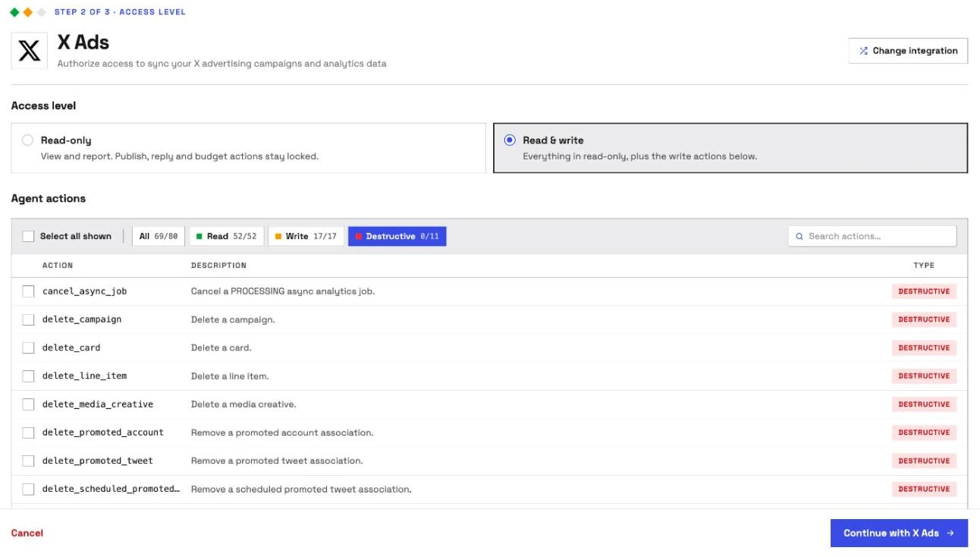
Task: Click 'Remove a promoted tweet association.' description
Action: [x=277, y=461]
